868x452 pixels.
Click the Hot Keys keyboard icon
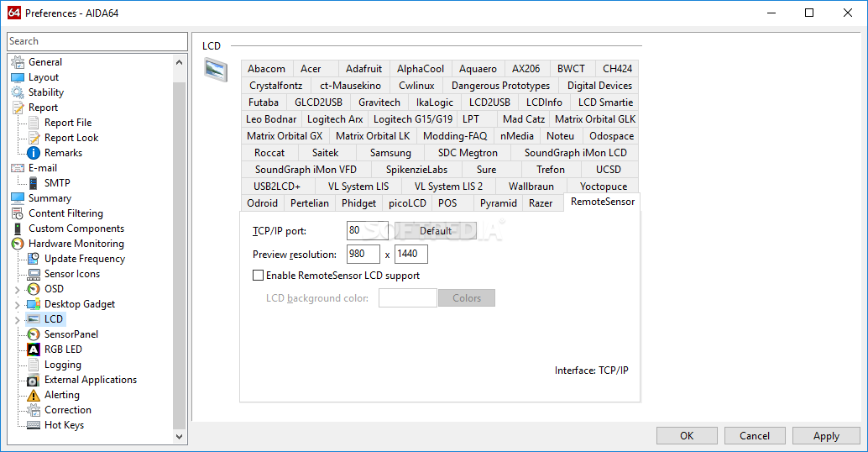34,425
